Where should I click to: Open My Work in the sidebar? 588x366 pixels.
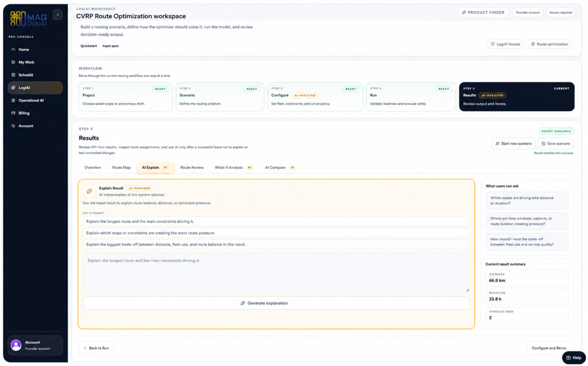[35, 62]
